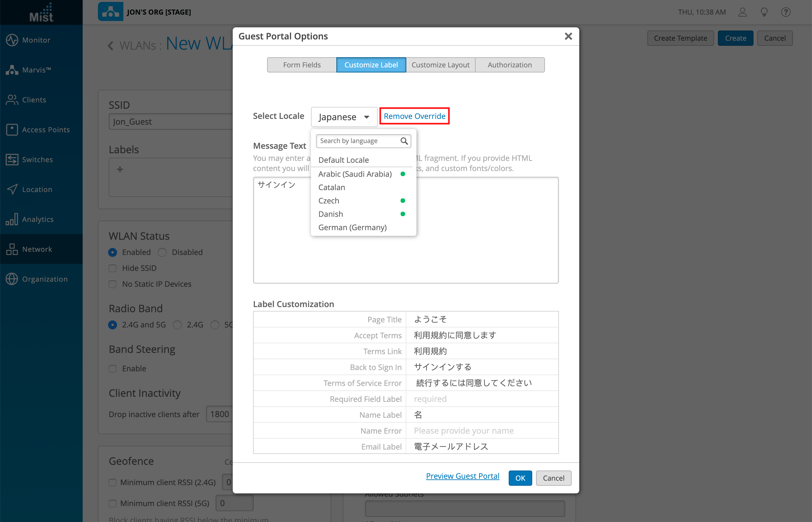Open the help question mark icon
Viewport: 812px width, 522px height.
pos(786,12)
